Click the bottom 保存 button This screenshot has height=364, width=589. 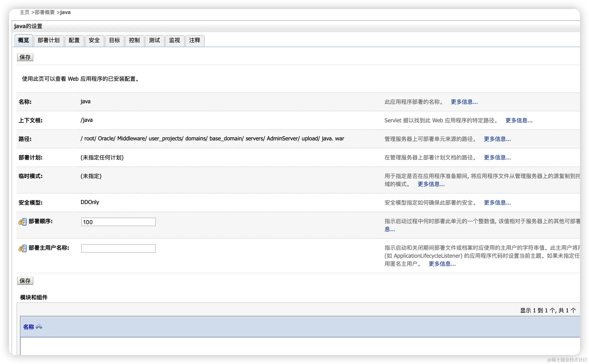[x=25, y=281]
